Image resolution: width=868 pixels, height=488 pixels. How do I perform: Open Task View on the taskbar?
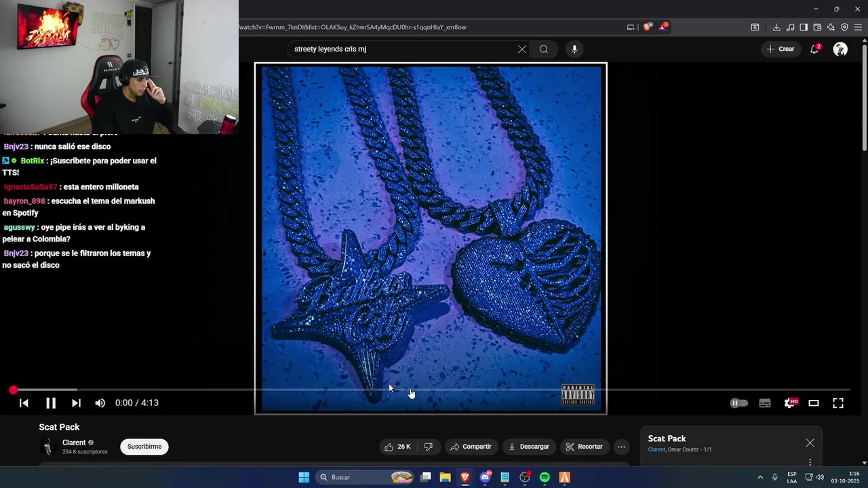pyautogui.click(x=425, y=477)
